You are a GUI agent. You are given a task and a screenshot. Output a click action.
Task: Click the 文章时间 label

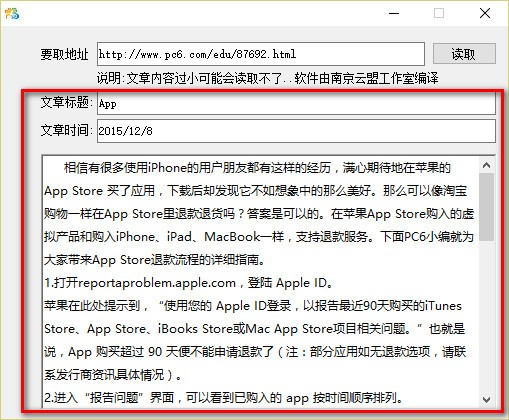(x=67, y=130)
